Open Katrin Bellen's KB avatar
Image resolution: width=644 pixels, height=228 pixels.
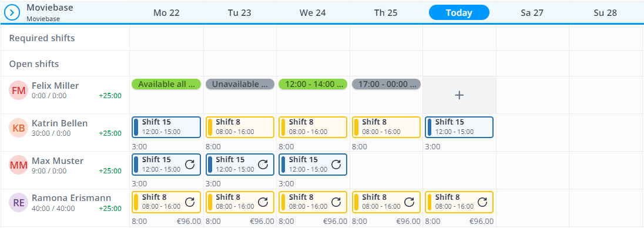pyautogui.click(x=18, y=128)
